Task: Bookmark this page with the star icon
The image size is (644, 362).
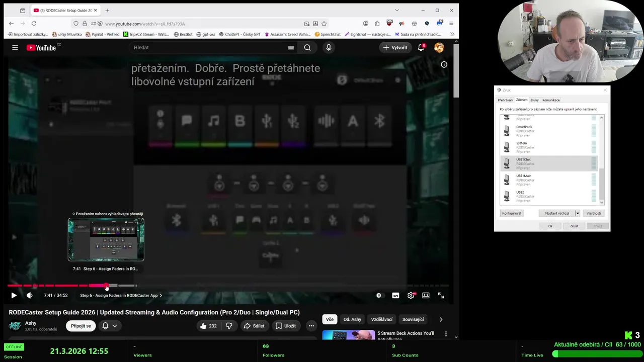Action: point(324,24)
